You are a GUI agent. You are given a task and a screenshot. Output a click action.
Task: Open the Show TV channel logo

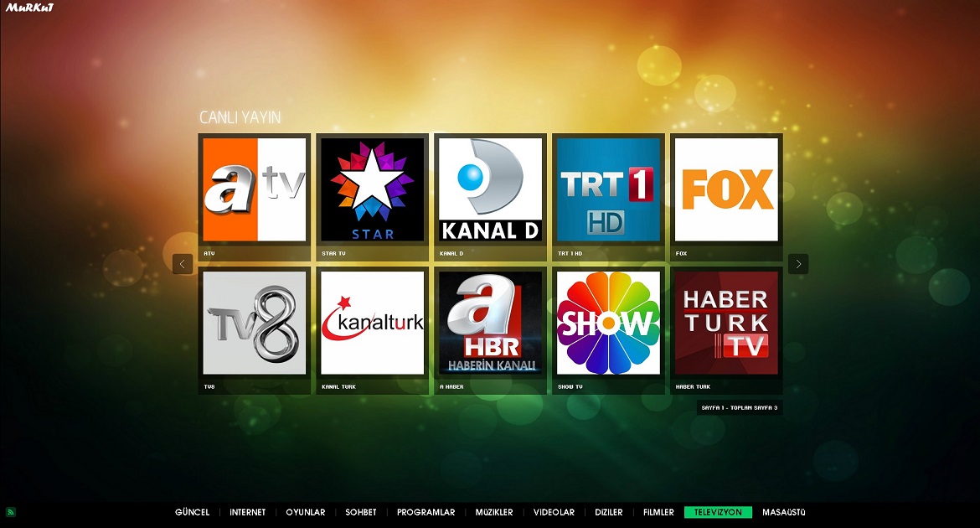point(609,323)
